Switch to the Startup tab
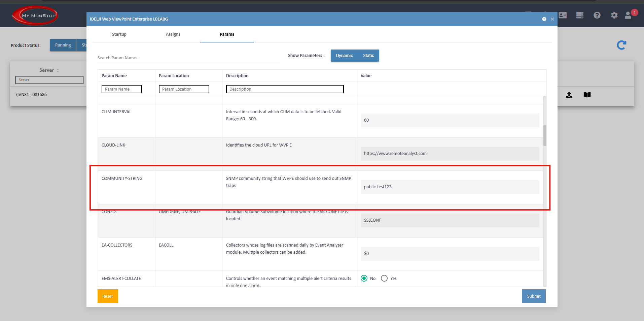Viewport: 644px width, 321px height. pos(119,34)
